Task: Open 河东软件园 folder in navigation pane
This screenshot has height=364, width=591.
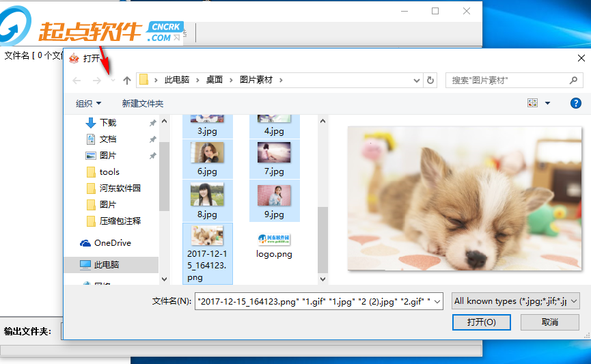Action: (120, 188)
